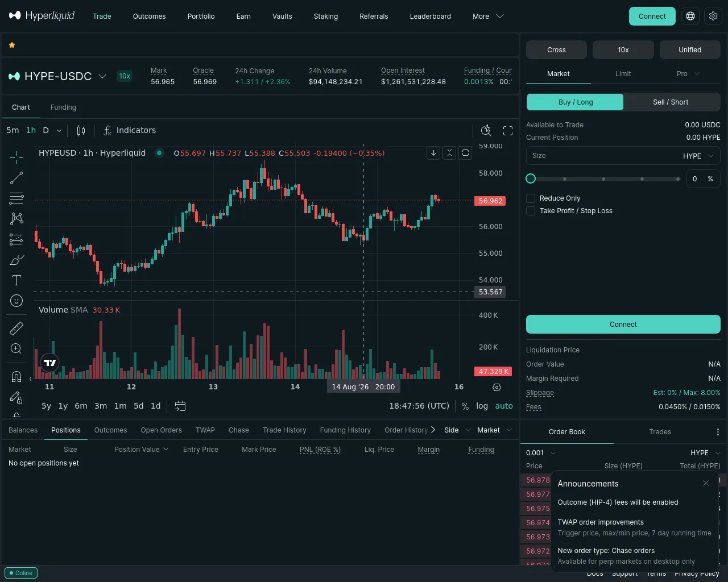
Task: Select the ruler measure tool
Action: tap(16, 328)
